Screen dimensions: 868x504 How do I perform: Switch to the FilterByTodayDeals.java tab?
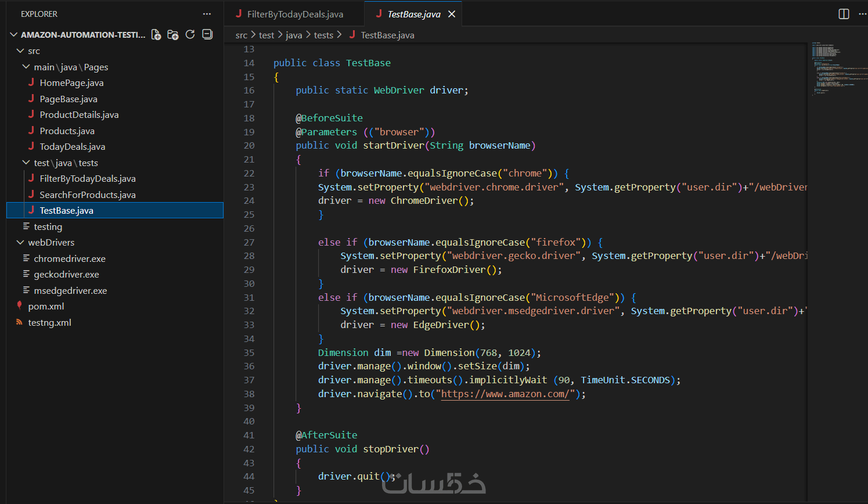pyautogui.click(x=294, y=14)
